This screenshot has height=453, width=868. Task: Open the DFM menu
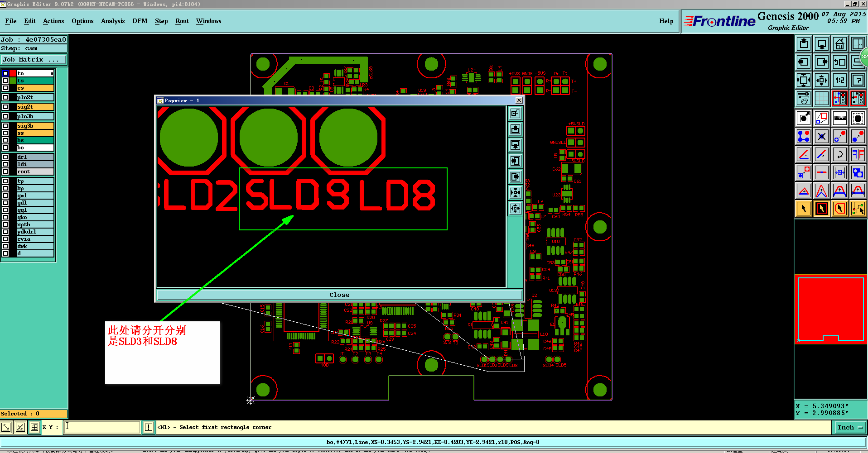140,21
